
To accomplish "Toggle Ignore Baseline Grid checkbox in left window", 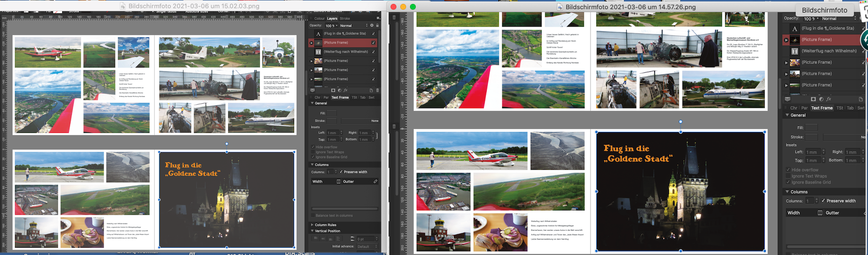I will coord(312,157).
